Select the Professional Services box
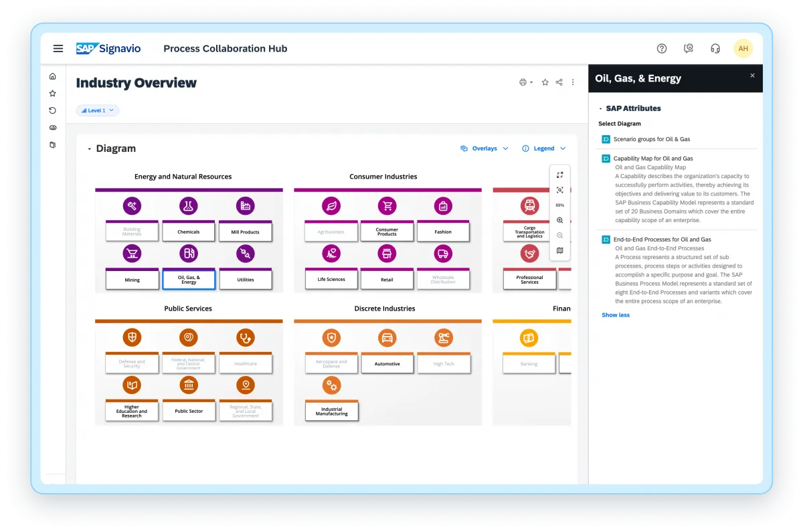 (x=529, y=279)
